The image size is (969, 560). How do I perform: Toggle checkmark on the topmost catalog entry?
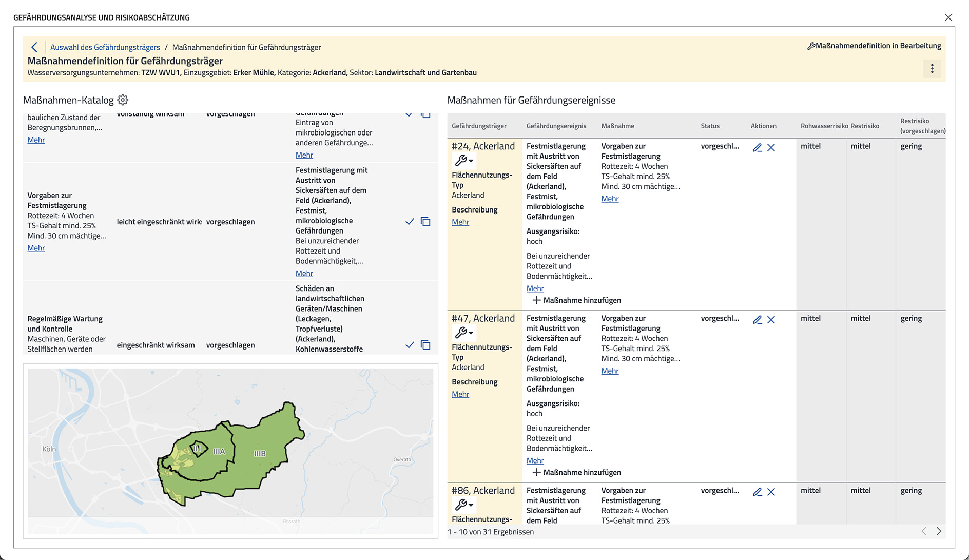(x=409, y=113)
